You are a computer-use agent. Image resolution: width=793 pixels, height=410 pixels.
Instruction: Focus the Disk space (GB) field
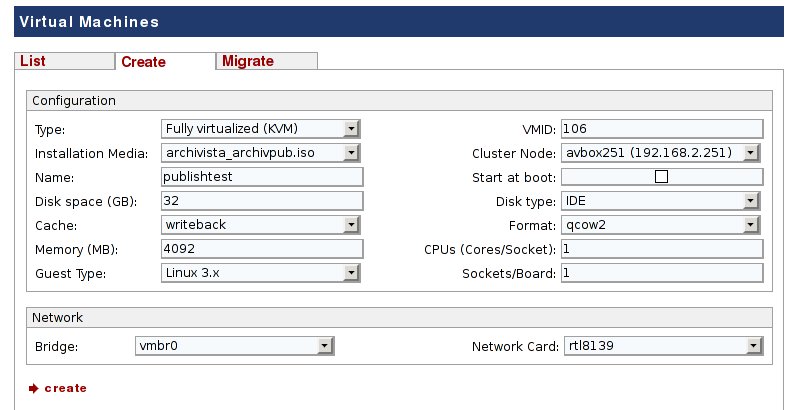coord(261,200)
